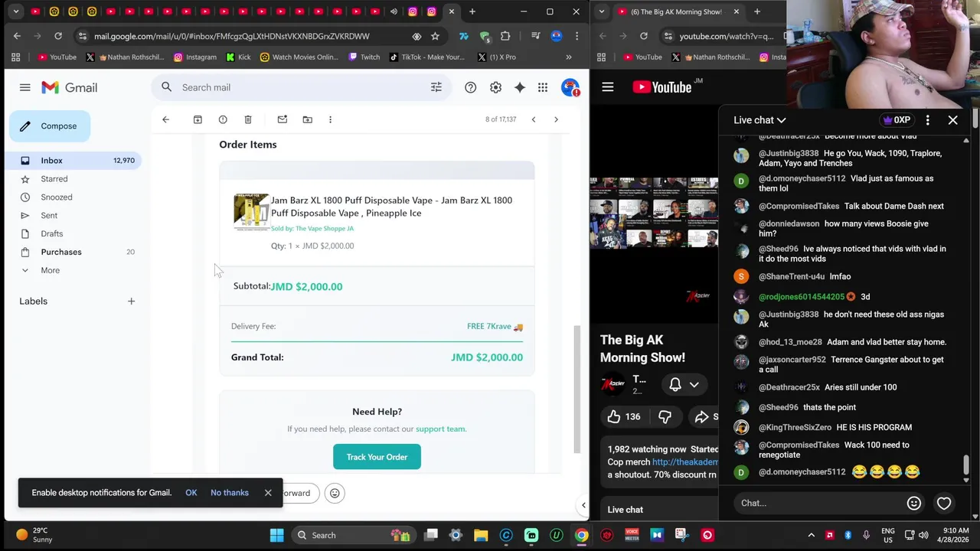
Task: Open Gemini sparkle icon in Gmail
Action: [x=520, y=87]
